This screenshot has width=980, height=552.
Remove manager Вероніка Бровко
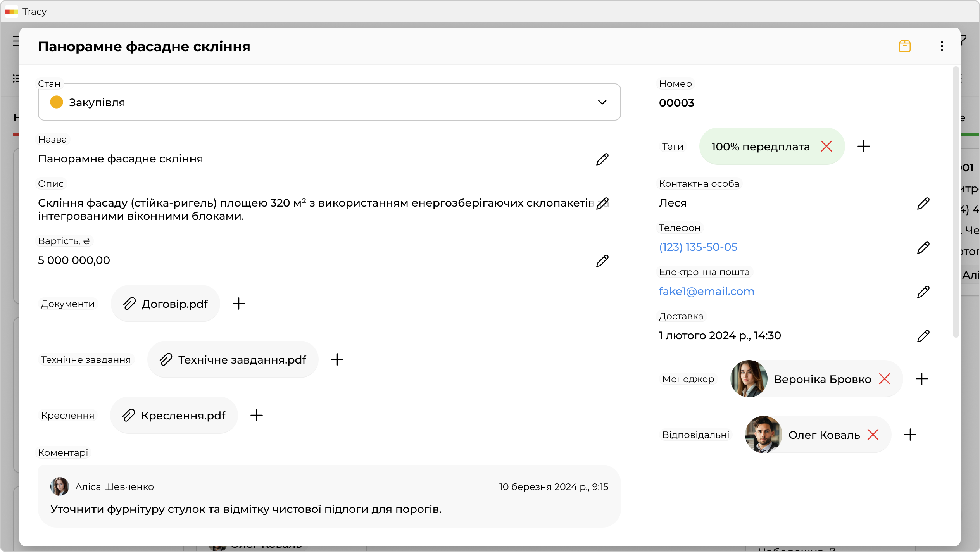(x=885, y=379)
